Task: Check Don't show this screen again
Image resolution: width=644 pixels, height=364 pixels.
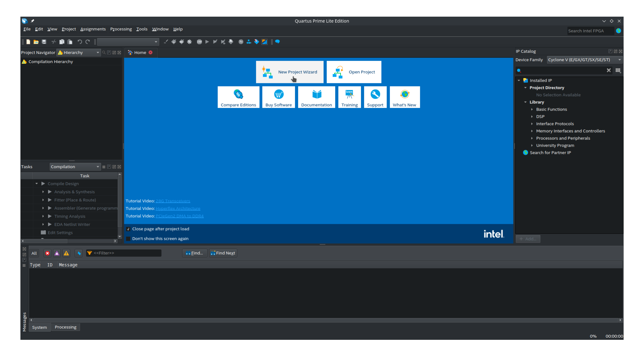Action: click(x=128, y=239)
